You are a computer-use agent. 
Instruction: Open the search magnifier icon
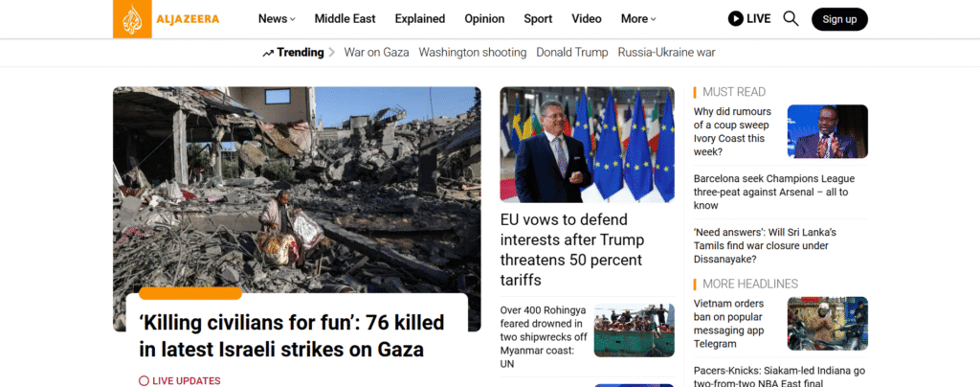coord(791,19)
